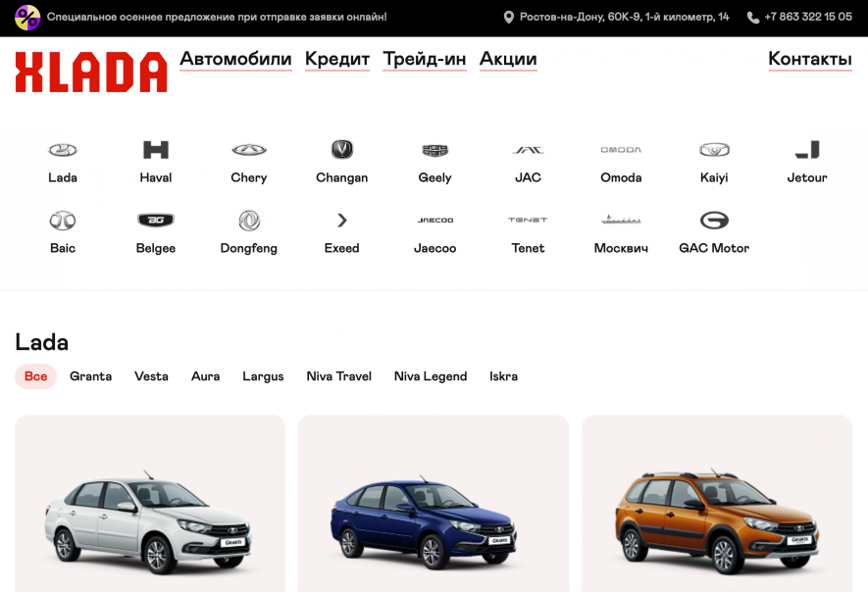
Task: Open the Автомобили menu
Action: (235, 60)
